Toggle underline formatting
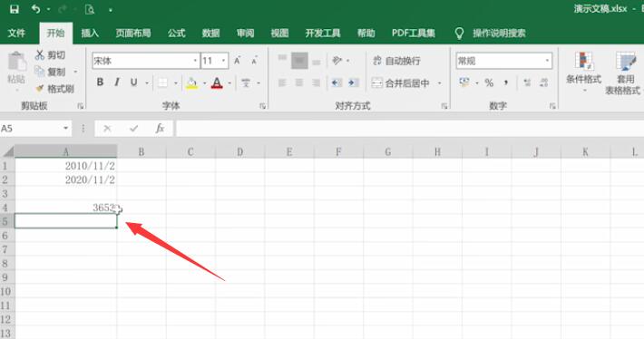644x339 pixels. pos(134,82)
